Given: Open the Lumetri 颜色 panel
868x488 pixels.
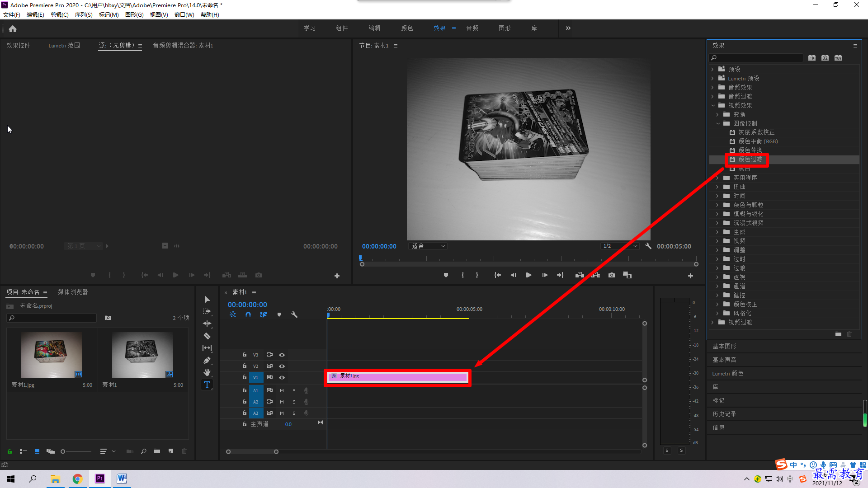Looking at the screenshot, I should [x=728, y=373].
